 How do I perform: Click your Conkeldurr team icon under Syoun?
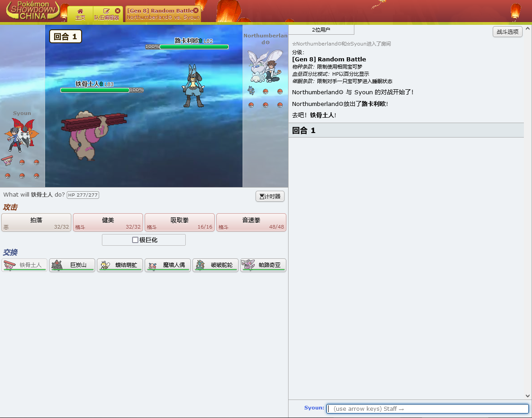click(7, 161)
